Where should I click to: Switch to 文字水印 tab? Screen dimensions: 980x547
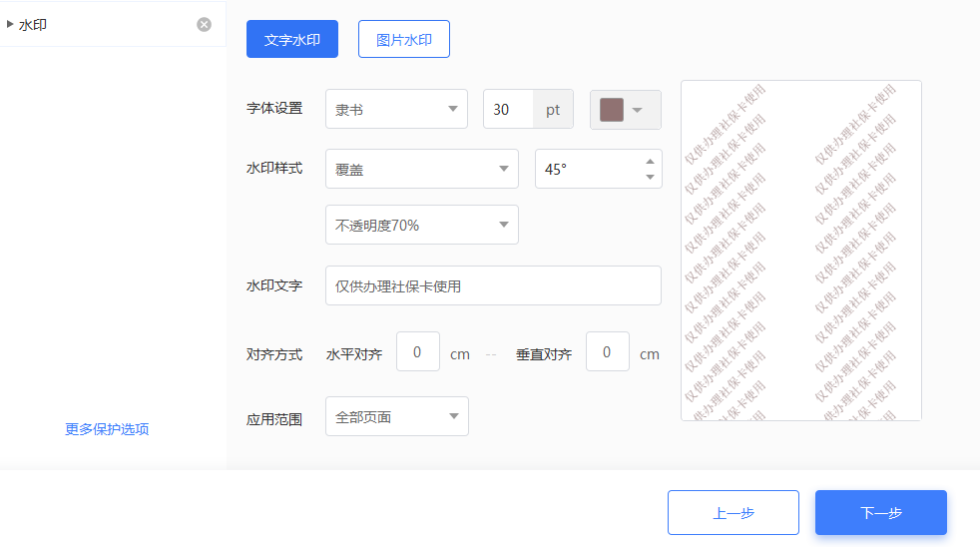coord(291,39)
